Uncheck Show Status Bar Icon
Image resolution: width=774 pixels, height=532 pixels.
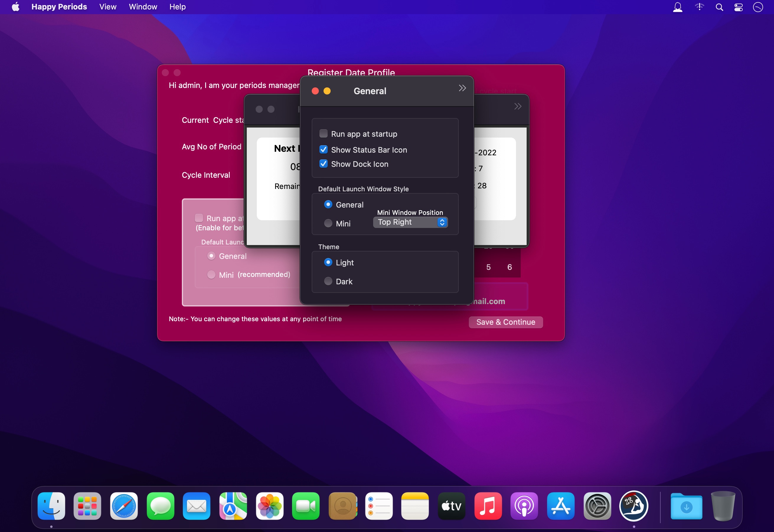pos(323,150)
